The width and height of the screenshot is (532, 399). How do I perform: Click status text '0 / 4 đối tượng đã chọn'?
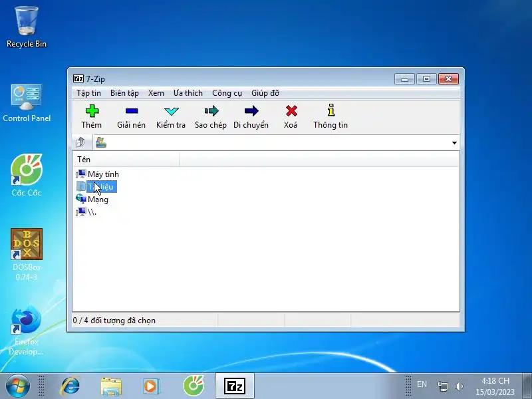point(114,321)
